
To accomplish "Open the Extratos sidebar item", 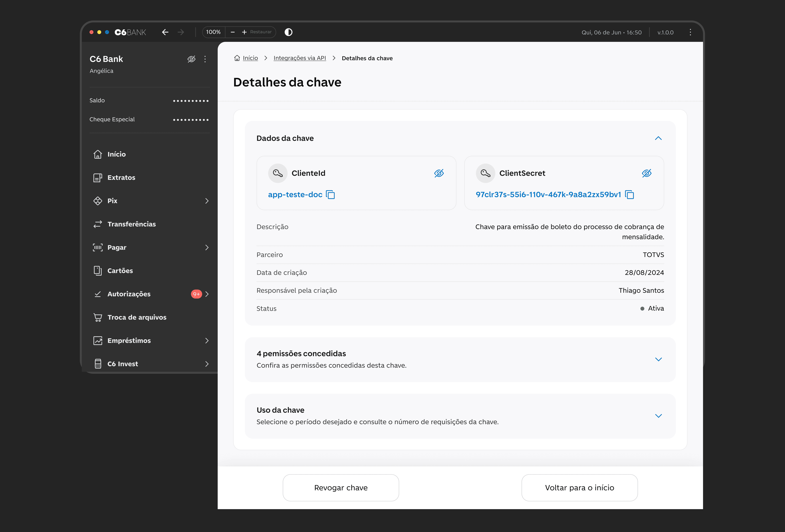I will pyautogui.click(x=121, y=178).
